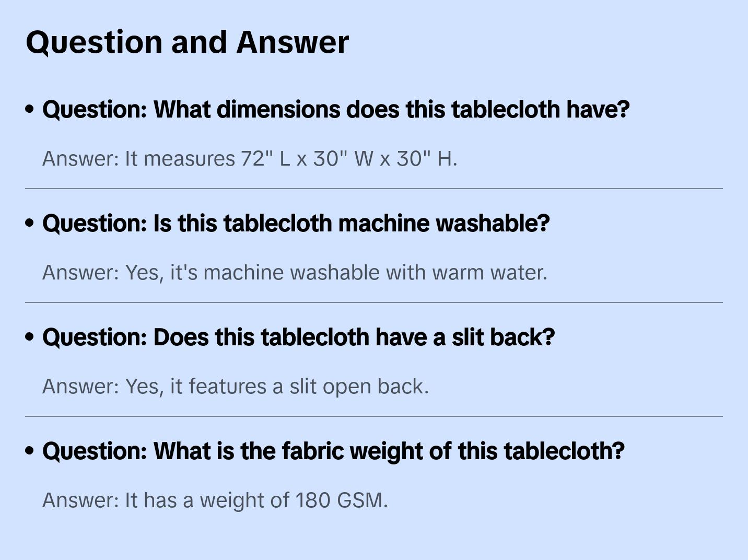Click the divider line below the dimensions answer
748x560 pixels.
tap(374, 189)
